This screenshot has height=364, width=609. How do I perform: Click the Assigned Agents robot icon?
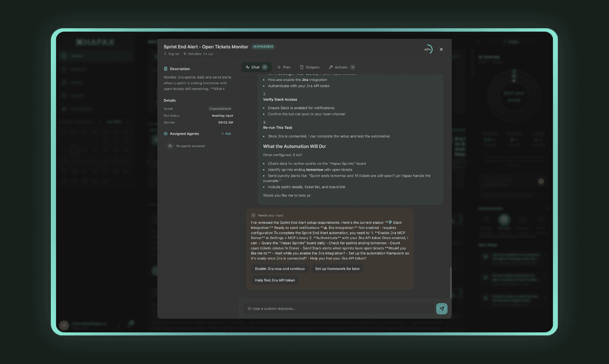166,134
